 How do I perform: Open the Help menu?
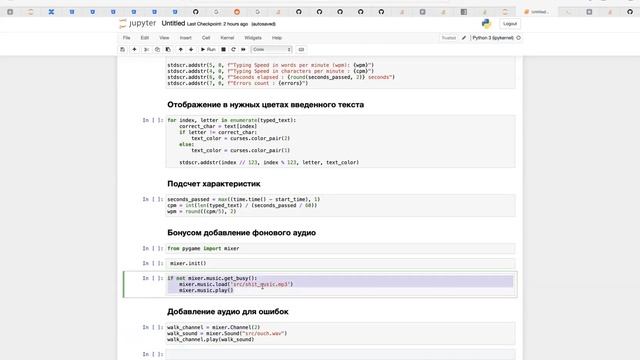pos(277,38)
